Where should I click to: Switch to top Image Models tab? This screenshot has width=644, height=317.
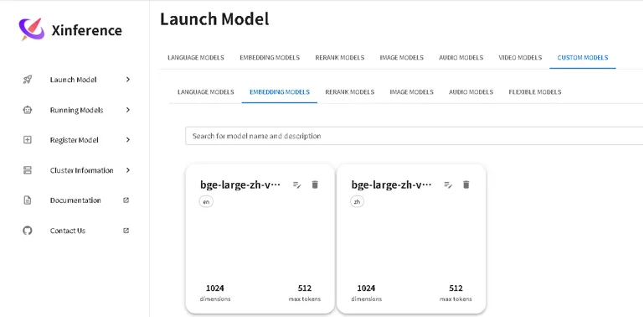point(402,58)
